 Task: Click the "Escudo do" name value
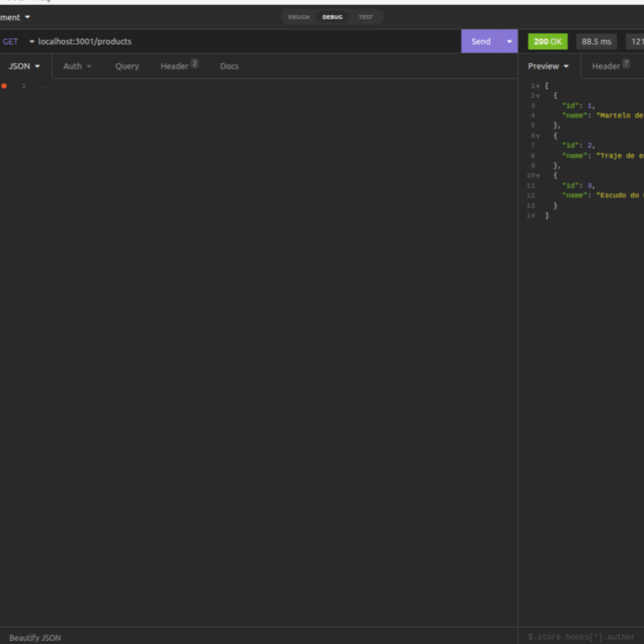click(x=620, y=195)
